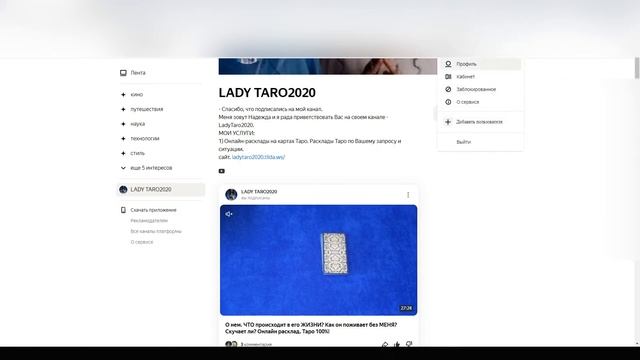Open the 3 комментария comments link
The height and width of the screenshot is (360, 640).
pos(256,344)
